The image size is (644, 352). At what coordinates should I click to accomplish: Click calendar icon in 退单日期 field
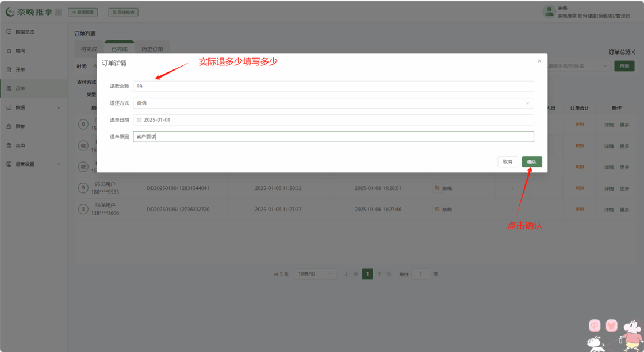139,120
